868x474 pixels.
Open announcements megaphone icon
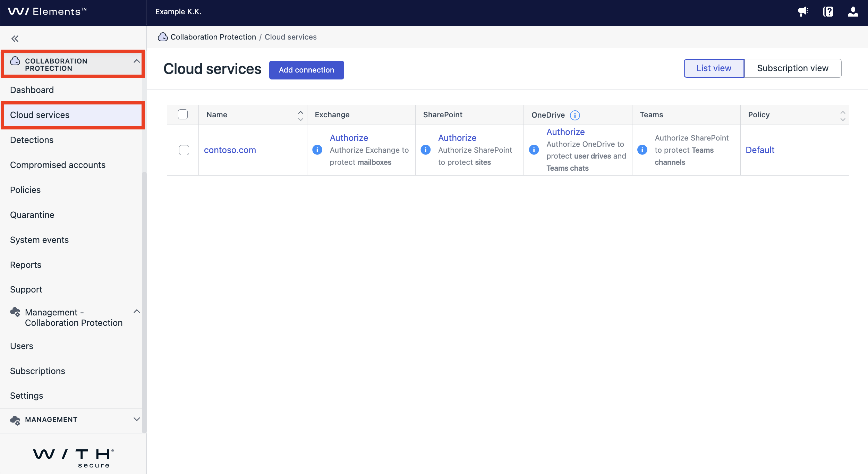tap(803, 12)
